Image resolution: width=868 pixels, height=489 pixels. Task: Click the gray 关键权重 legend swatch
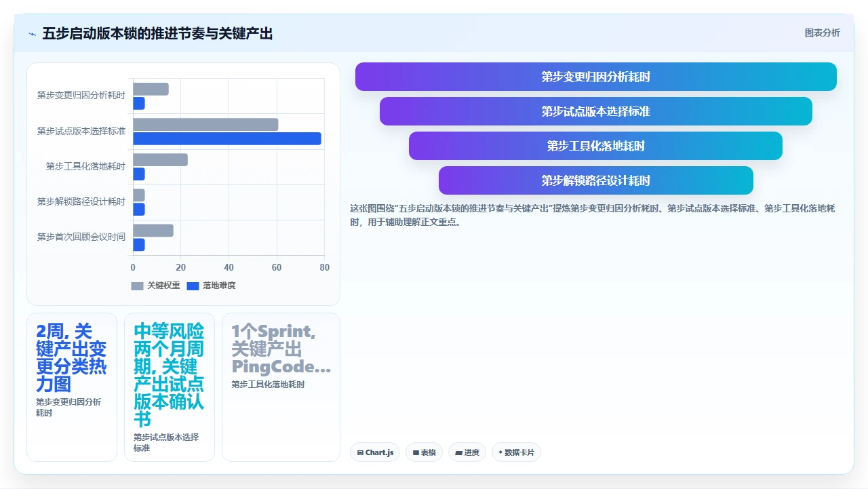(138, 286)
